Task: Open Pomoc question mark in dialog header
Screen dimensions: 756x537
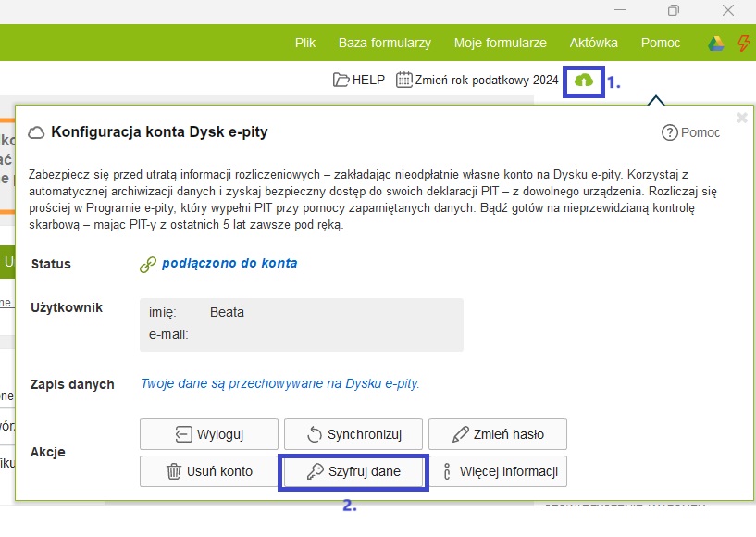Action: click(690, 132)
